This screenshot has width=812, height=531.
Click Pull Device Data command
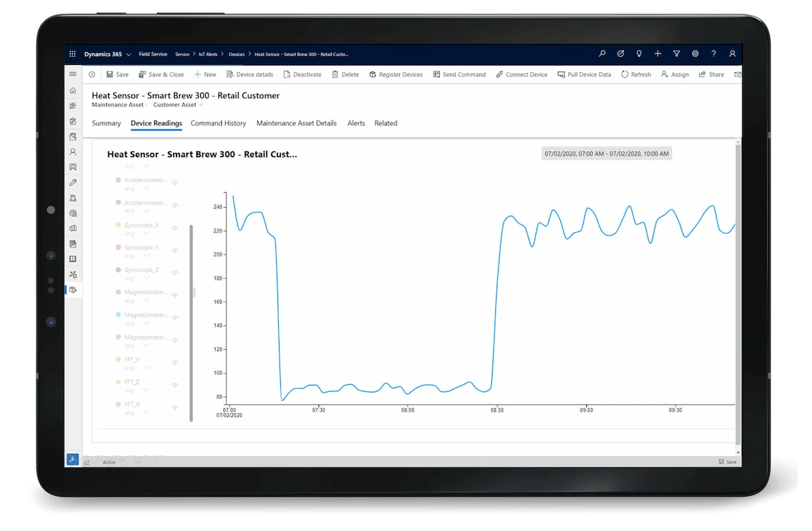click(584, 74)
